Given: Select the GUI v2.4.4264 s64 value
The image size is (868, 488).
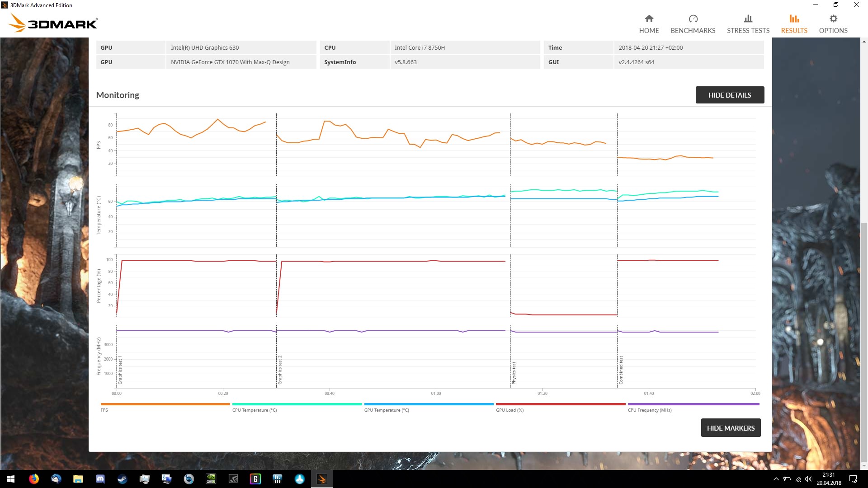Looking at the screenshot, I should pos(636,62).
